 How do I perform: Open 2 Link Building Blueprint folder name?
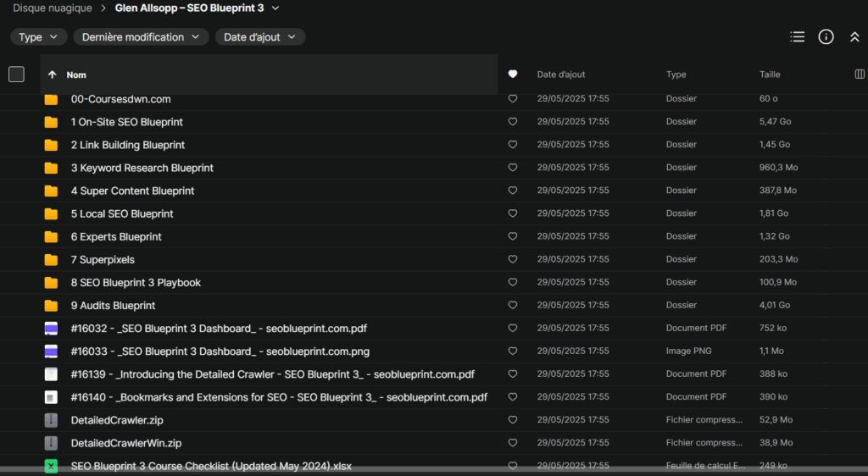point(128,145)
